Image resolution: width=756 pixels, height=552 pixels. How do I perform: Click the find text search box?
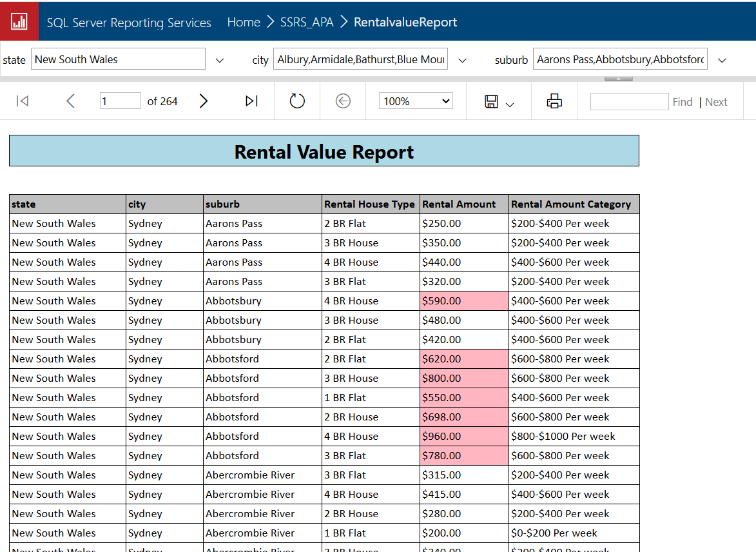(629, 101)
